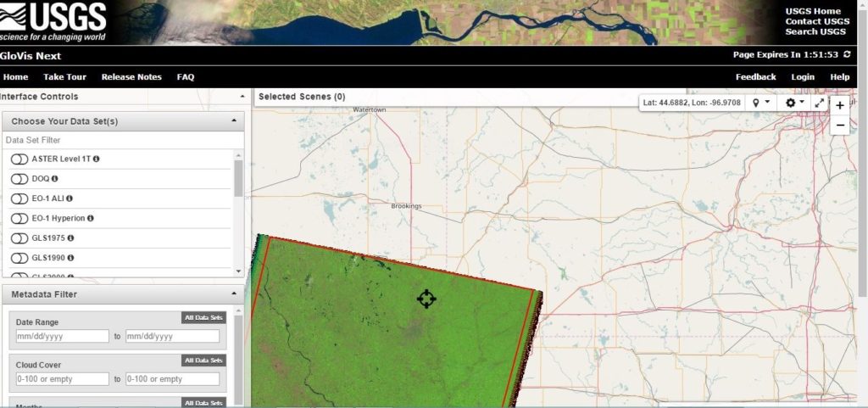Viewport: 868px width, 408px height.
Task: Click info icon next to EO-1 Hyperion
Action: (x=91, y=218)
